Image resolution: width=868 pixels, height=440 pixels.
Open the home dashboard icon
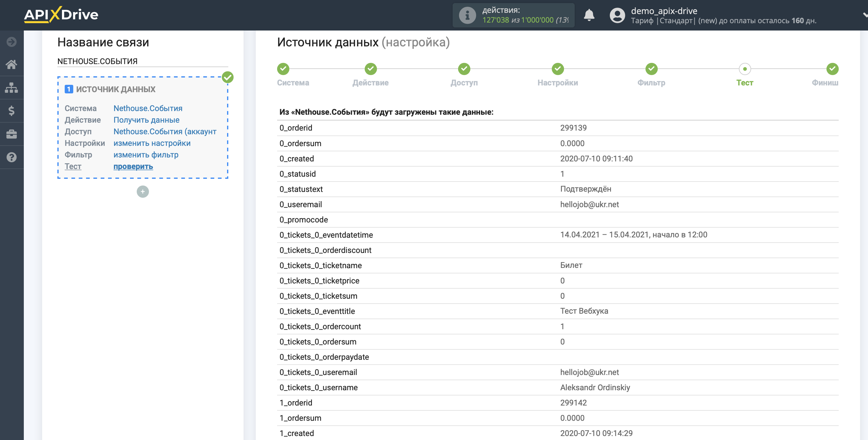pos(12,64)
